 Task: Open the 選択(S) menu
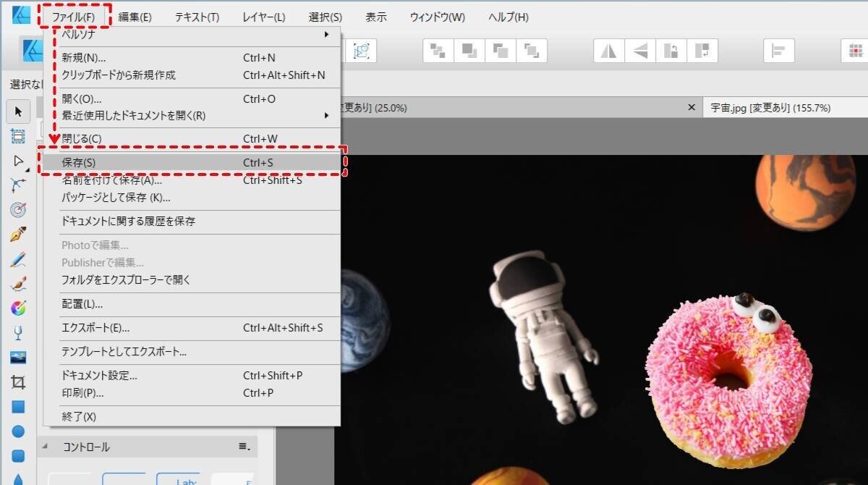click(325, 17)
